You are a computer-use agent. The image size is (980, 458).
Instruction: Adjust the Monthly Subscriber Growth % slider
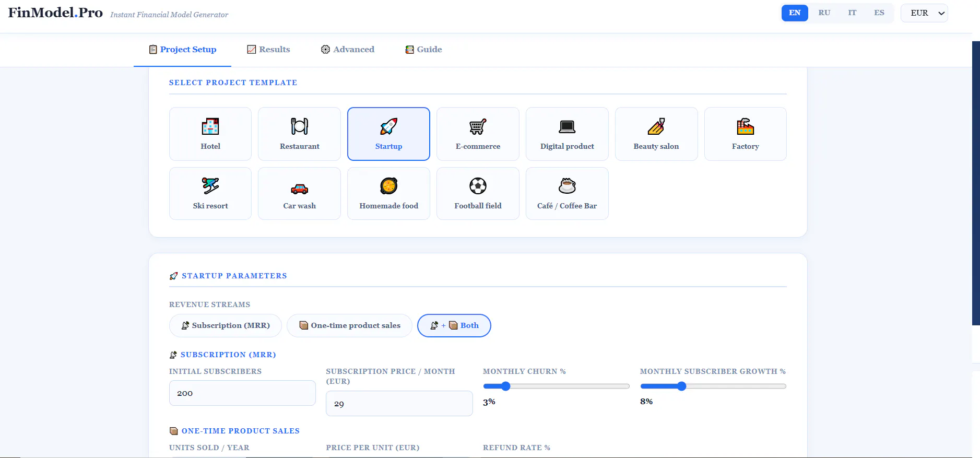(713, 386)
